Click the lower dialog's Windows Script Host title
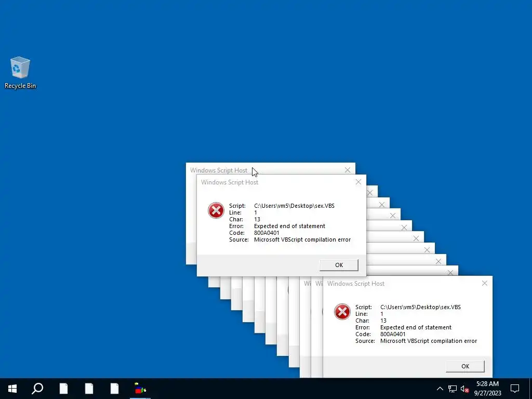 [x=355, y=283]
